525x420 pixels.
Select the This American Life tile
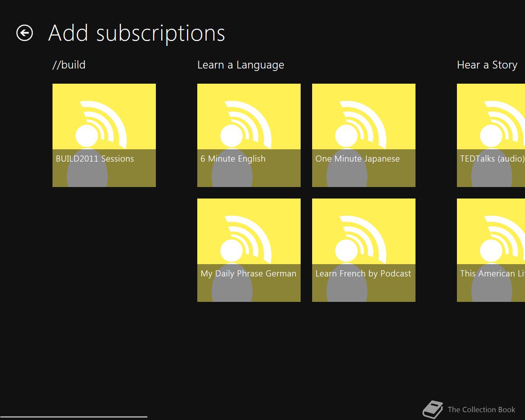tap(491, 250)
